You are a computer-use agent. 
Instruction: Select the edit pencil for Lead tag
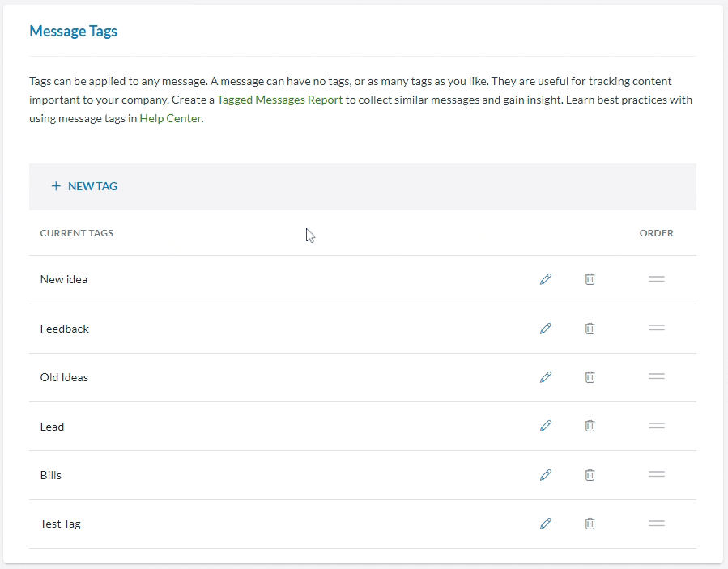click(546, 426)
